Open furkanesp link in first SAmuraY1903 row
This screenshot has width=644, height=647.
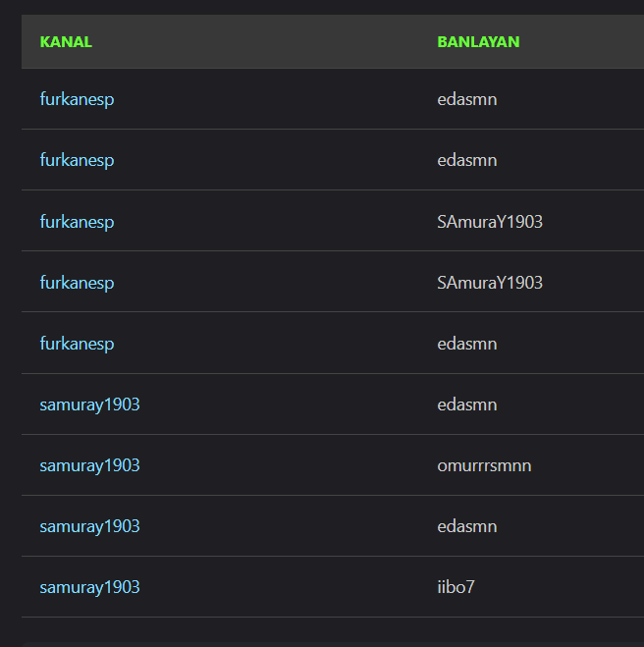77,222
